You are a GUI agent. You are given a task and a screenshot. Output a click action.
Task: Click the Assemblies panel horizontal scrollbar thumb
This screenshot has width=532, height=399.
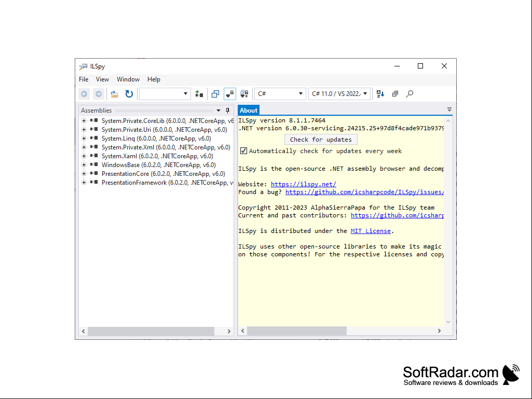(x=151, y=331)
